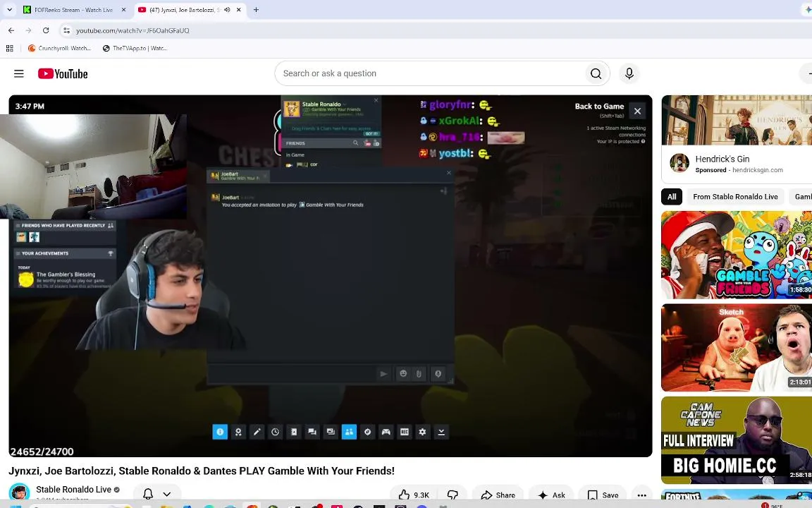812x508 pixels.
Task: Click the Back to Game button
Action: (x=599, y=107)
